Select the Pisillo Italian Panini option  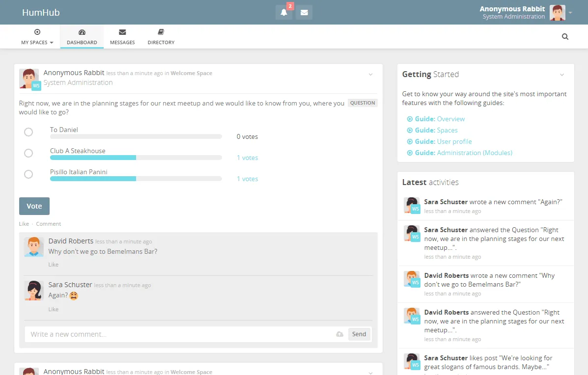tap(28, 174)
